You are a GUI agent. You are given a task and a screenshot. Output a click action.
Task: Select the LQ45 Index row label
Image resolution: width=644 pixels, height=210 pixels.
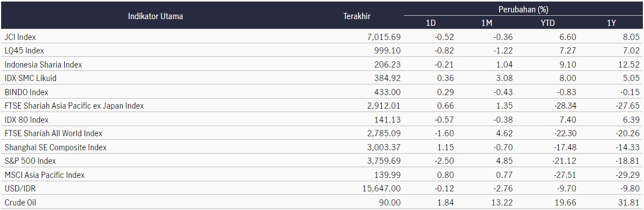[24, 51]
